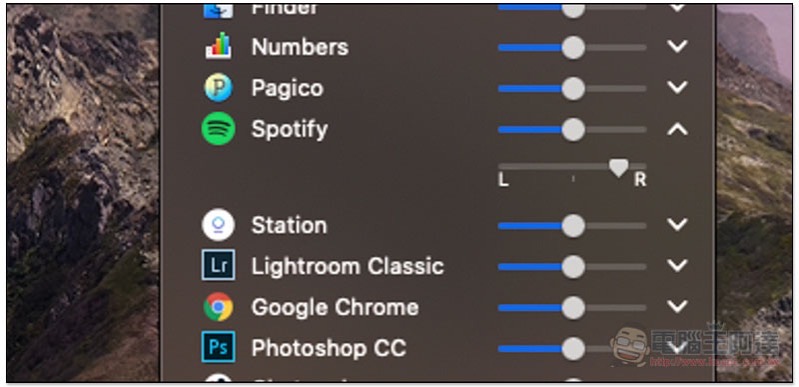Image resolution: width=799 pixels, height=387 pixels.
Task: Click the Lightroom Classic label text
Action: (348, 266)
